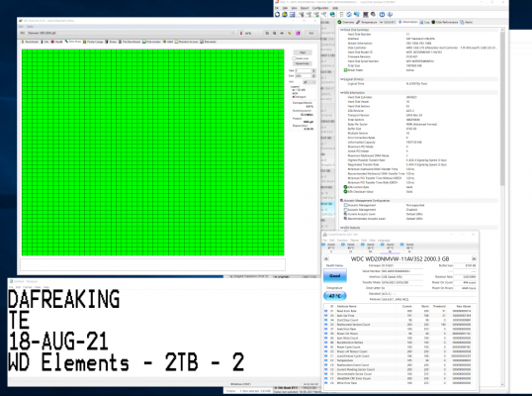The image size is (532, 396).
Task: Click the Exit button in HD Tune toolbar
Action: click(311, 34)
